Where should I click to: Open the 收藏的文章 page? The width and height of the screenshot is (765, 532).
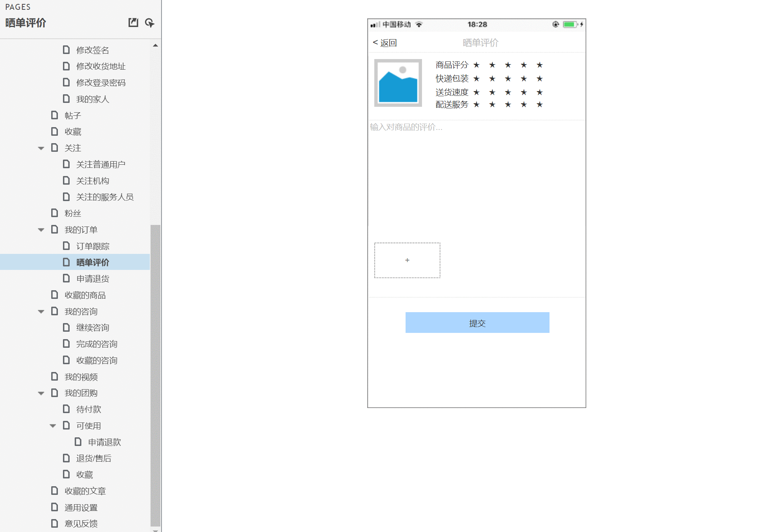[x=85, y=491]
